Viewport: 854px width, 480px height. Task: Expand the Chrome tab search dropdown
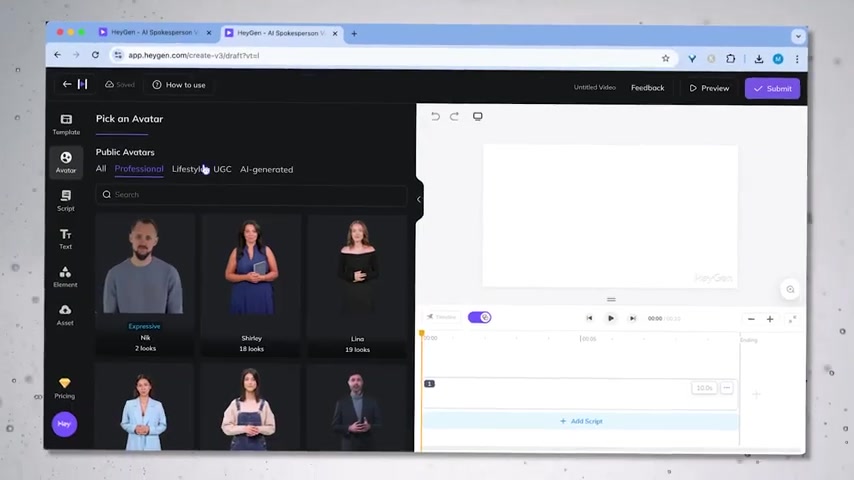point(797,35)
